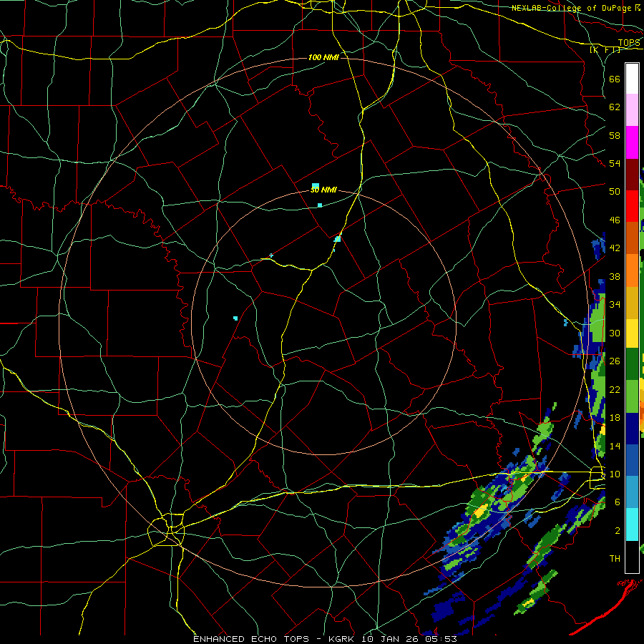Image resolution: width=644 pixels, height=644 pixels.
Task: Click the legend value '18'
Action: click(x=615, y=418)
